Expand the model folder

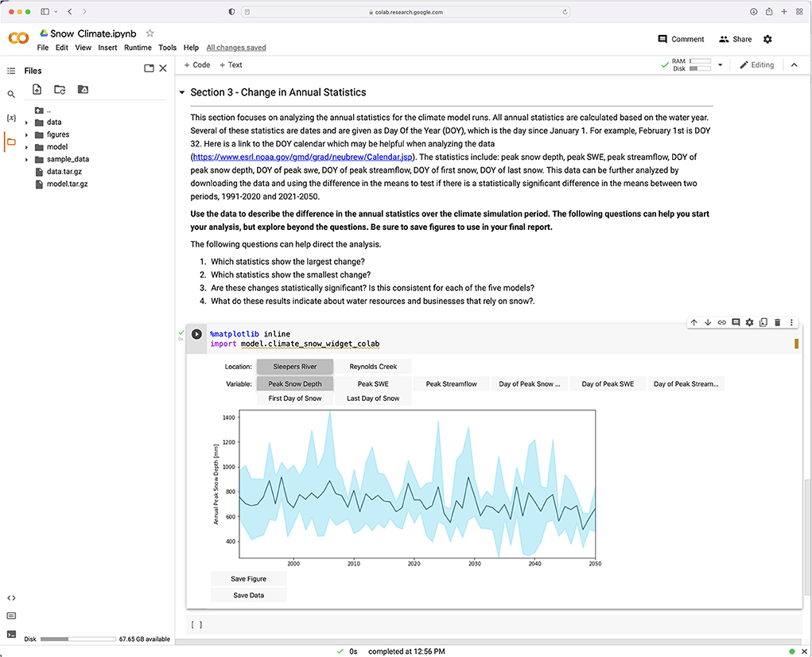click(x=26, y=148)
